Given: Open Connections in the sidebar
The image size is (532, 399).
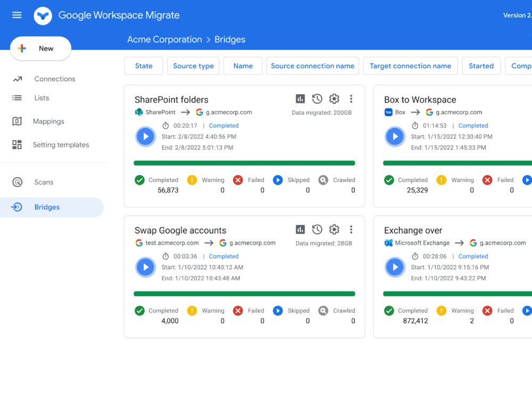Looking at the screenshot, I should [55, 79].
